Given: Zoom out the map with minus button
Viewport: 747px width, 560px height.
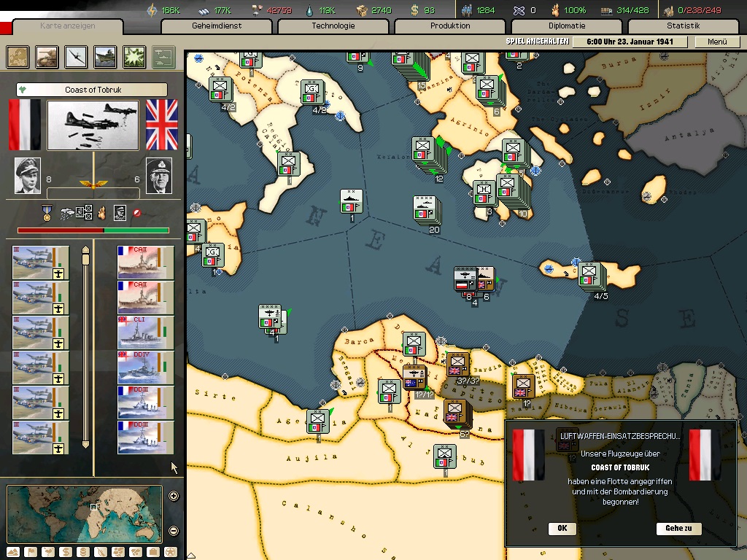Looking at the screenshot, I should pyautogui.click(x=174, y=530).
